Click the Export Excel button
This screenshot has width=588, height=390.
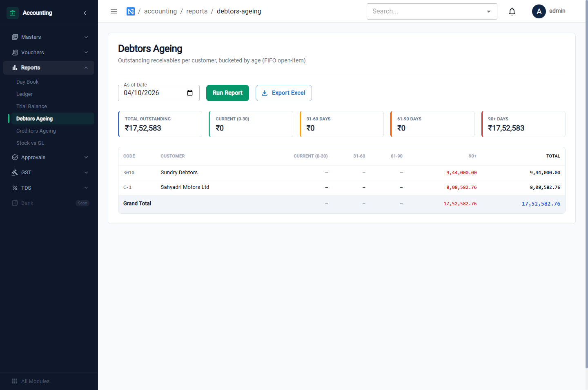(284, 93)
